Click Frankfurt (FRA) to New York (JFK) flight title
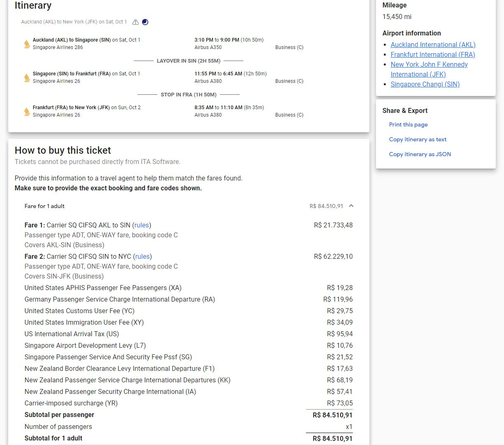The width and height of the screenshot is (504, 445). (x=71, y=108)
